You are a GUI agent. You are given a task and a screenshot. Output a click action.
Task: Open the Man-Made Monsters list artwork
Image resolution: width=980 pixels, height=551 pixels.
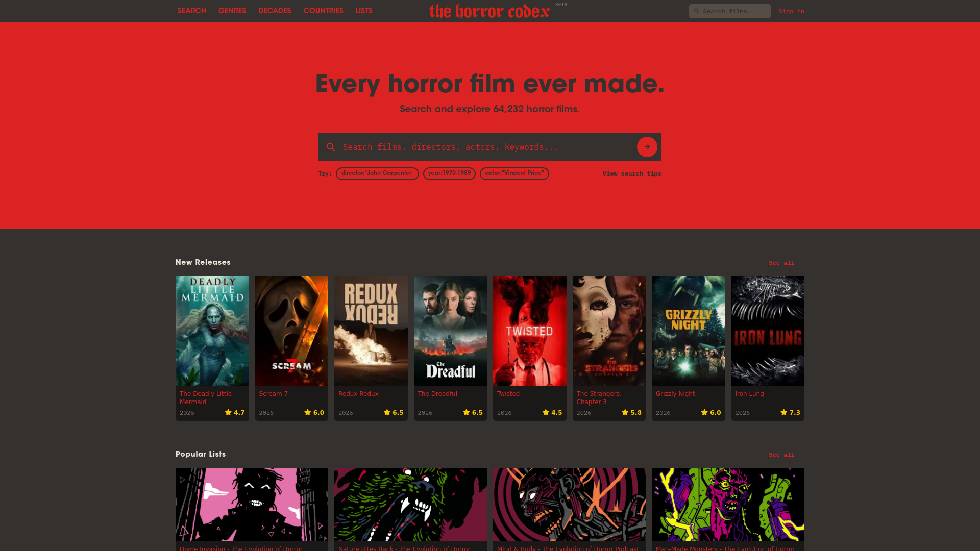tap(728, 505)
